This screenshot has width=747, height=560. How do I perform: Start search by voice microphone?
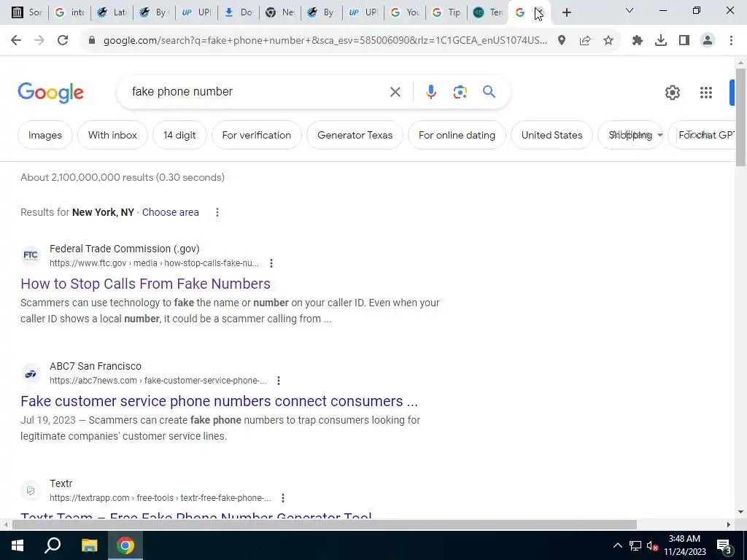pos(430,92)
